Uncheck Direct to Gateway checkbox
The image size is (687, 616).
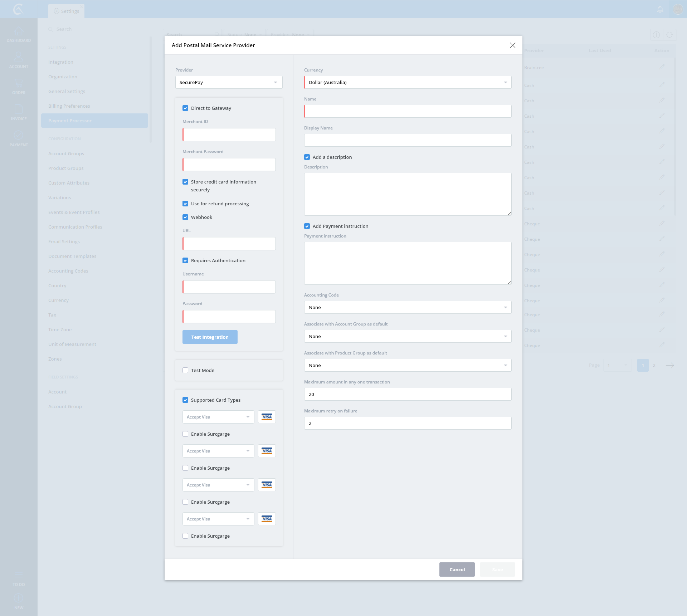pyautogui.click(x=185, y=108)
